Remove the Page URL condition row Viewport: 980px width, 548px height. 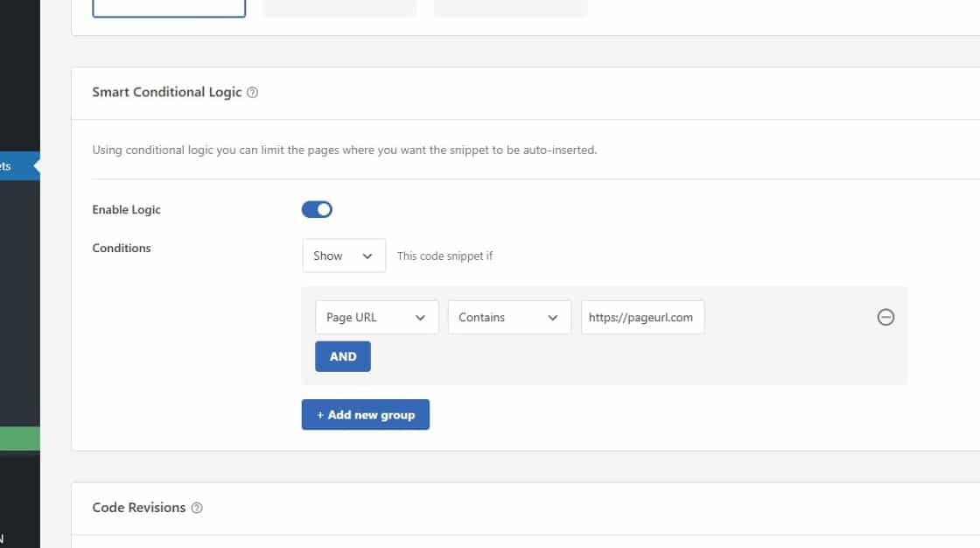click(x=885, y=318)
